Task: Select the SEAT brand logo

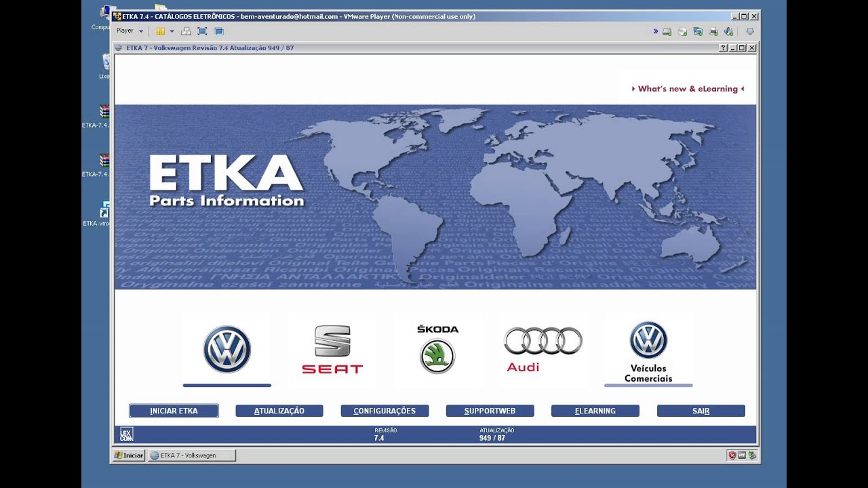Action: (x=332, y=349)
